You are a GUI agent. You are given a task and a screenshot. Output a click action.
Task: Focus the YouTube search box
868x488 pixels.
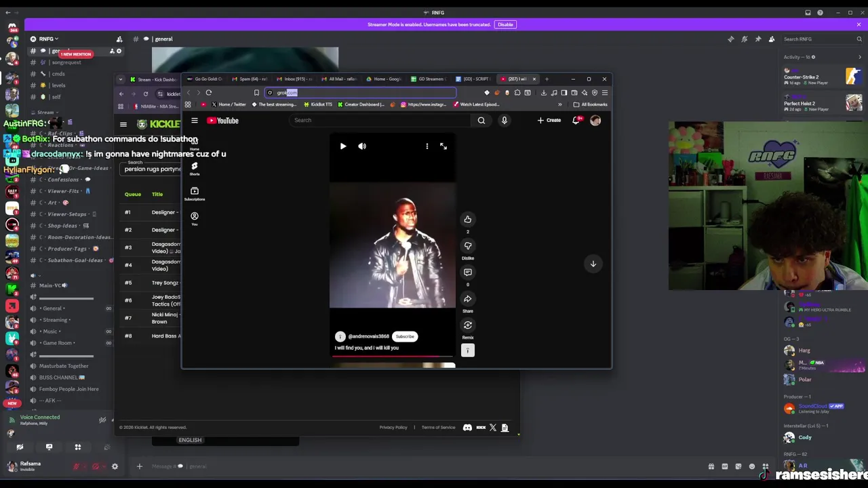click(x=380, y=121)
